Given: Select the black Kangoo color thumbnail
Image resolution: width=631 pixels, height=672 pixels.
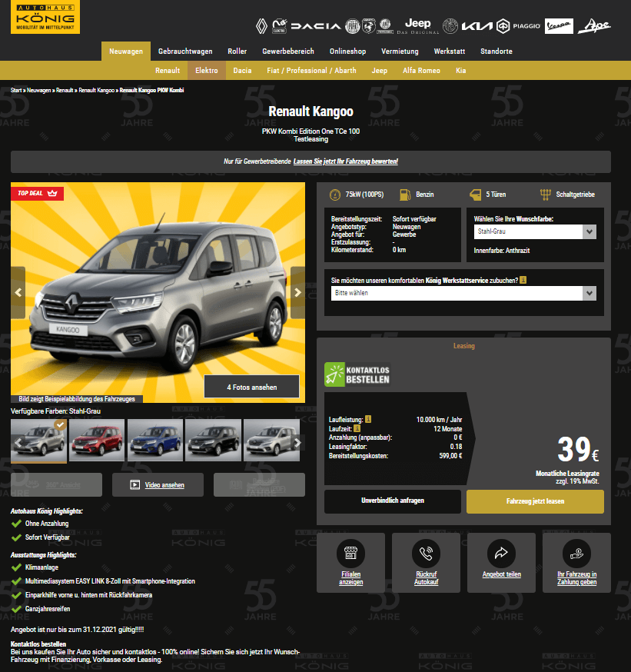Looking at the screenshot, I should [x=213, y=440].
